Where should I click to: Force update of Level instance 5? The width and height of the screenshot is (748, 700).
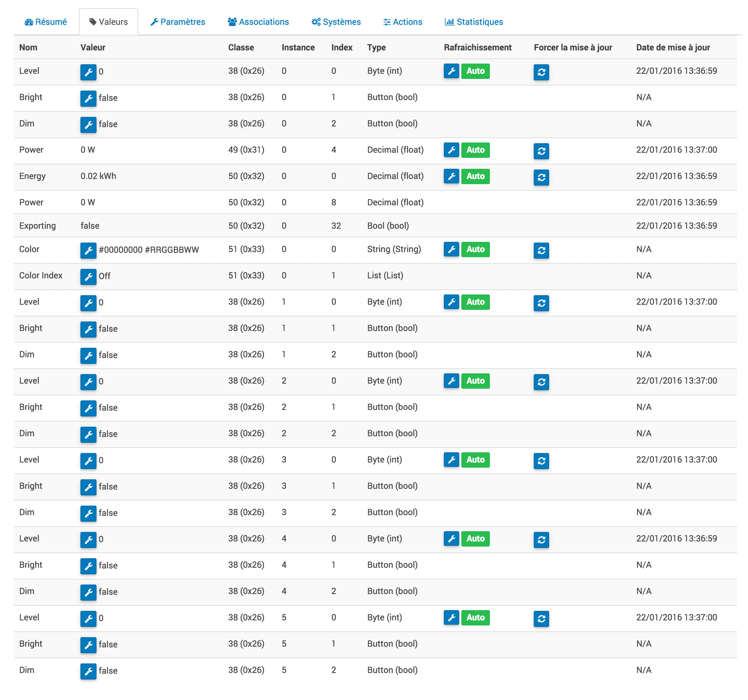pos(541,619)
